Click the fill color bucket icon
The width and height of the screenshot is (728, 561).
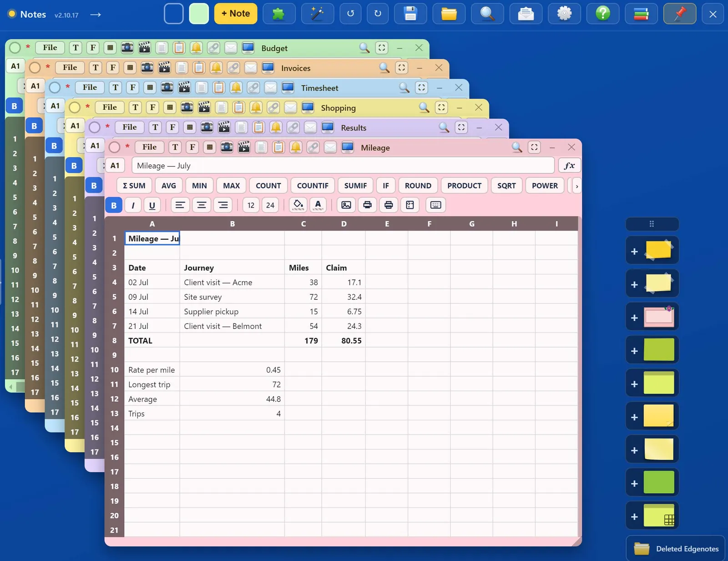click(x=298, y=205)
